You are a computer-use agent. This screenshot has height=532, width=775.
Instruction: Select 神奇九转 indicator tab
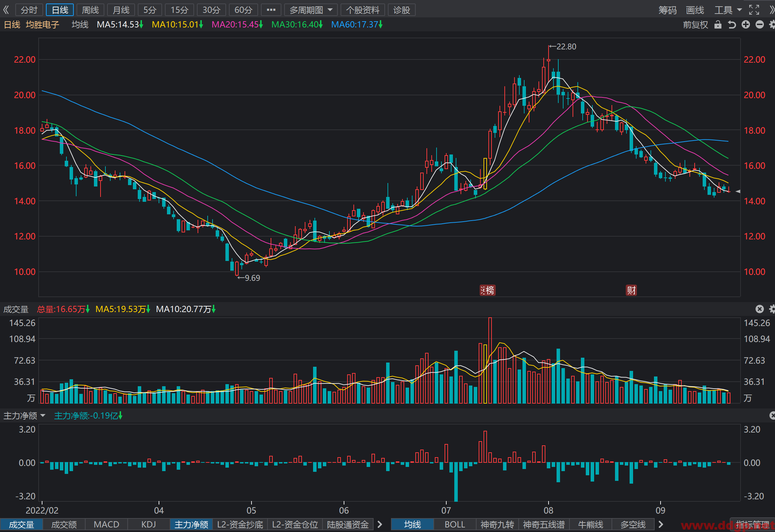tap(497, 525)
